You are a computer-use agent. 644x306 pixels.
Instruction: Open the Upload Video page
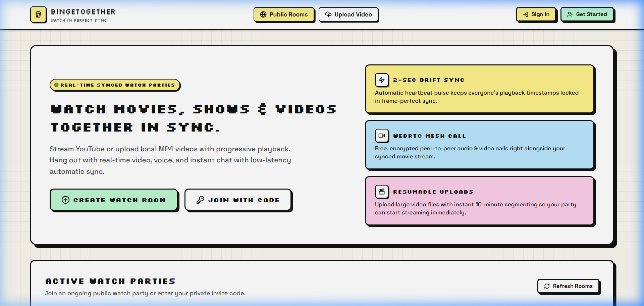click(348, 14)
